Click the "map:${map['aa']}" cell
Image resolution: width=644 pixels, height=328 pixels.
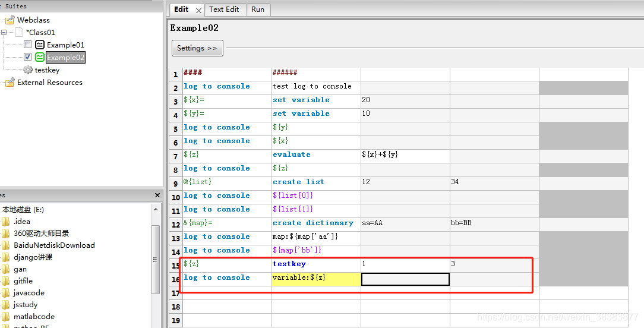point(316,238)
